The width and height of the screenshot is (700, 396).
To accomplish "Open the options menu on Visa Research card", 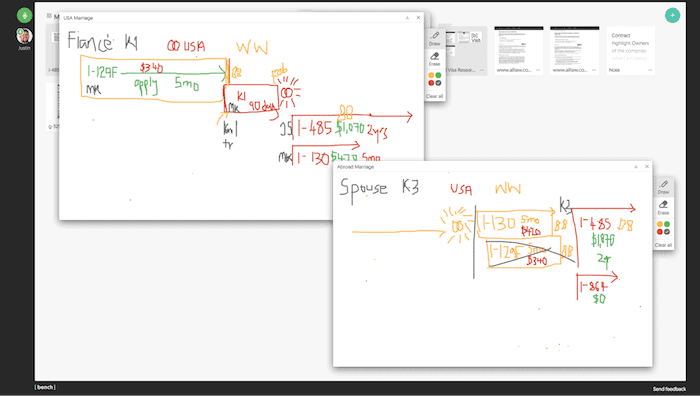I will 482,70.
